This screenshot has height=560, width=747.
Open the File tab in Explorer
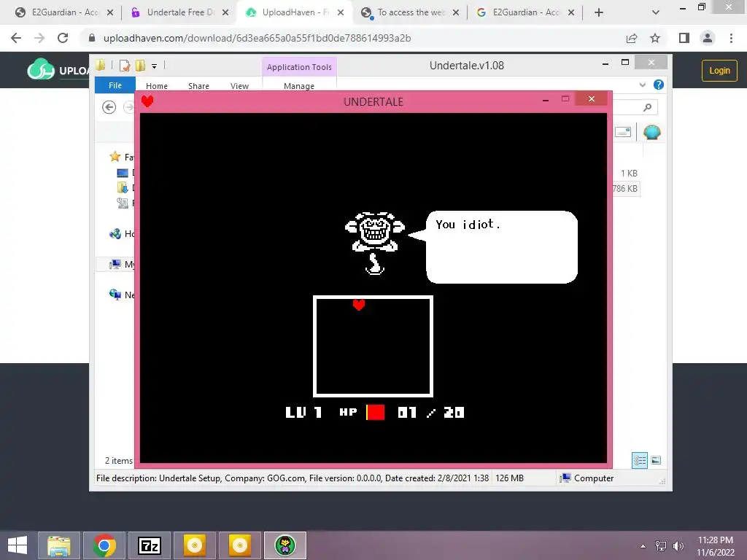click(x=115, y=85)
